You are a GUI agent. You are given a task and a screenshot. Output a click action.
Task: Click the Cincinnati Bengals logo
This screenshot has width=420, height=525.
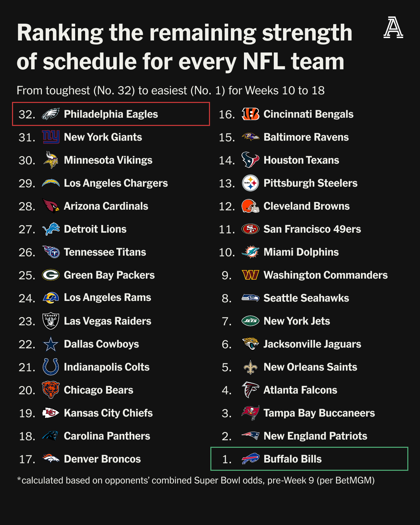pos(250,114)
